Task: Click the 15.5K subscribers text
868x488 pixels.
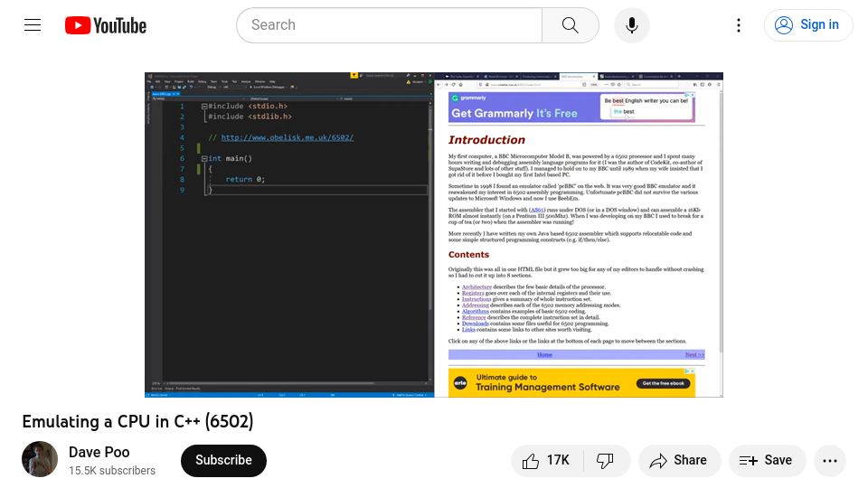Action: click(x=112, y=470)
